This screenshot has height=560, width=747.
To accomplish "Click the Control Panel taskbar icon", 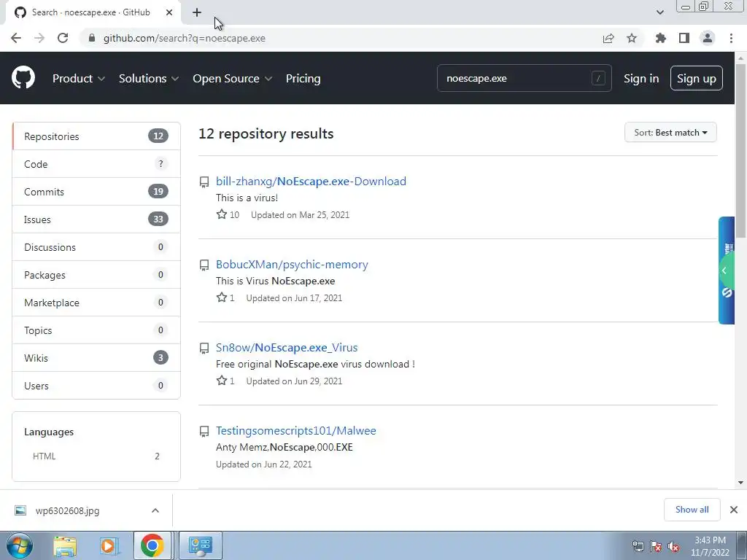I will [201, 545].
